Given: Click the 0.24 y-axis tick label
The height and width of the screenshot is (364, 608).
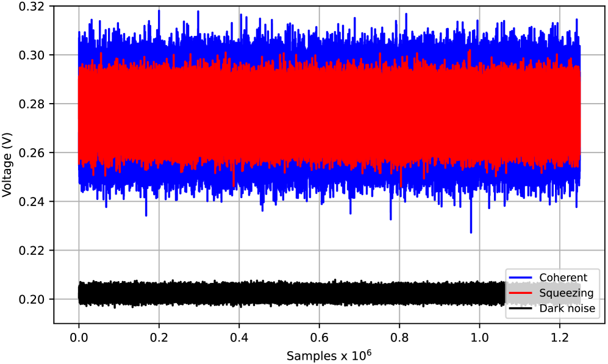Looking at the screenshot, I should click(32, 202).
